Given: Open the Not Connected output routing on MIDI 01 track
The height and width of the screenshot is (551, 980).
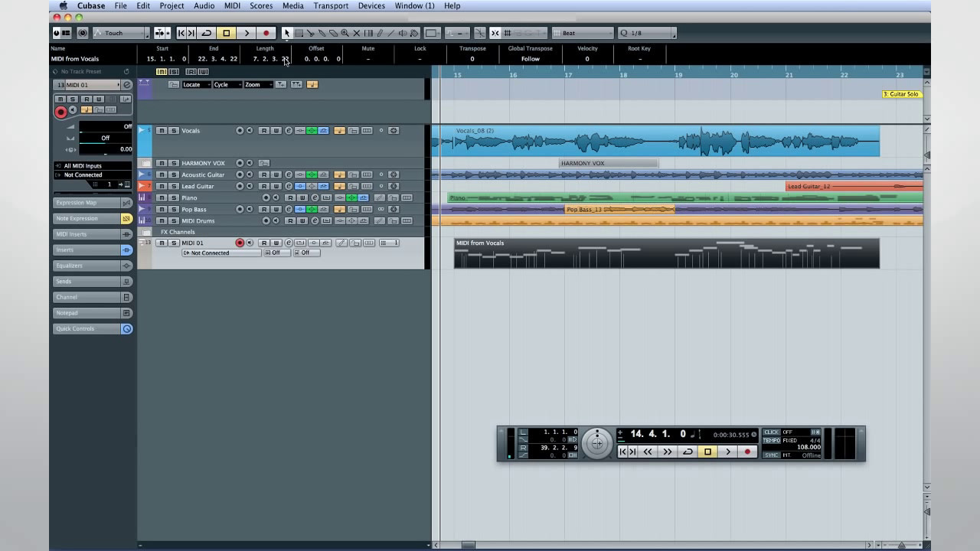Looking at the screenshot, I should (x=221, y=253).
